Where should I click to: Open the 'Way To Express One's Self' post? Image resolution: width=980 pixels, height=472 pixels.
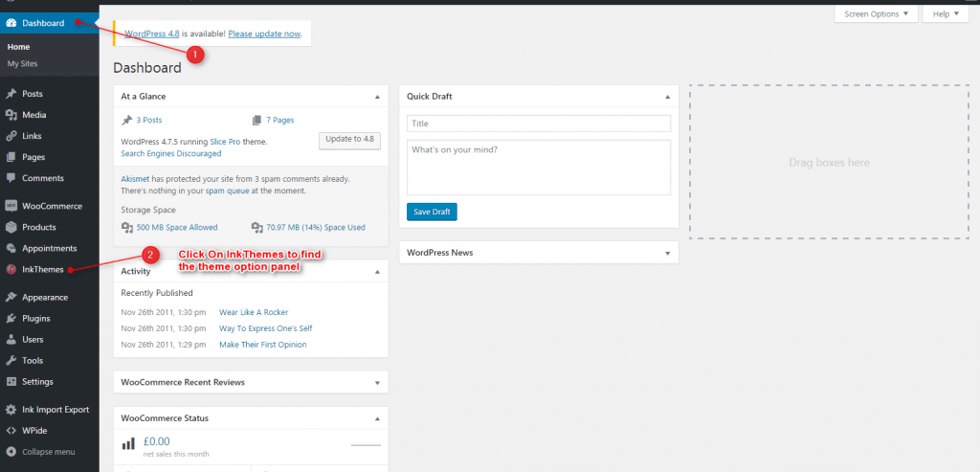[266, 328]
